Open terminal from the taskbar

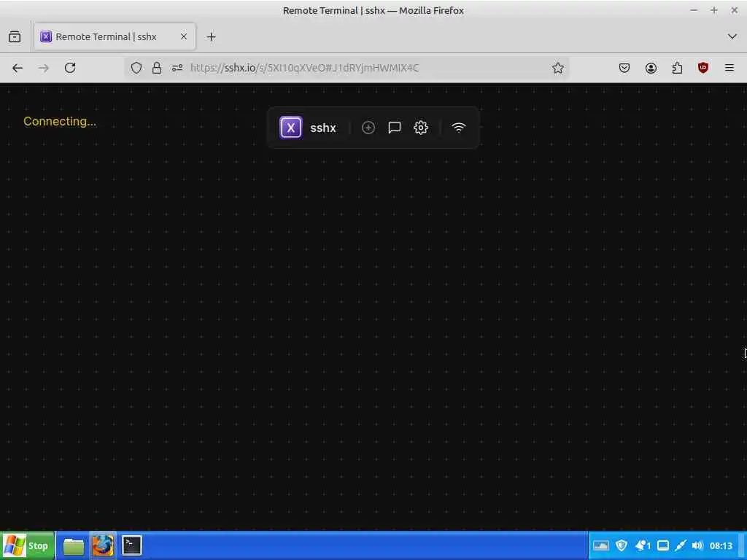click(x=131, y=545)
